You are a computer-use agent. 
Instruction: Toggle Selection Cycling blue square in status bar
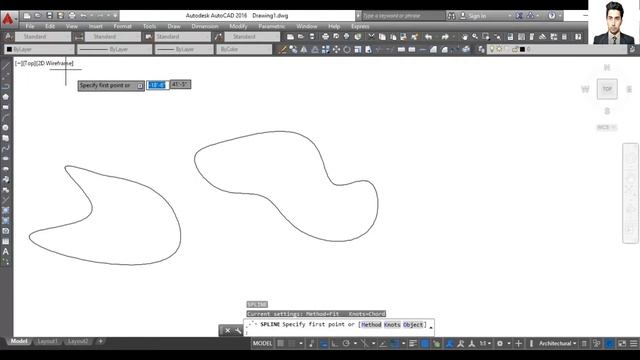pyautogui.click(x=425, y=344)
